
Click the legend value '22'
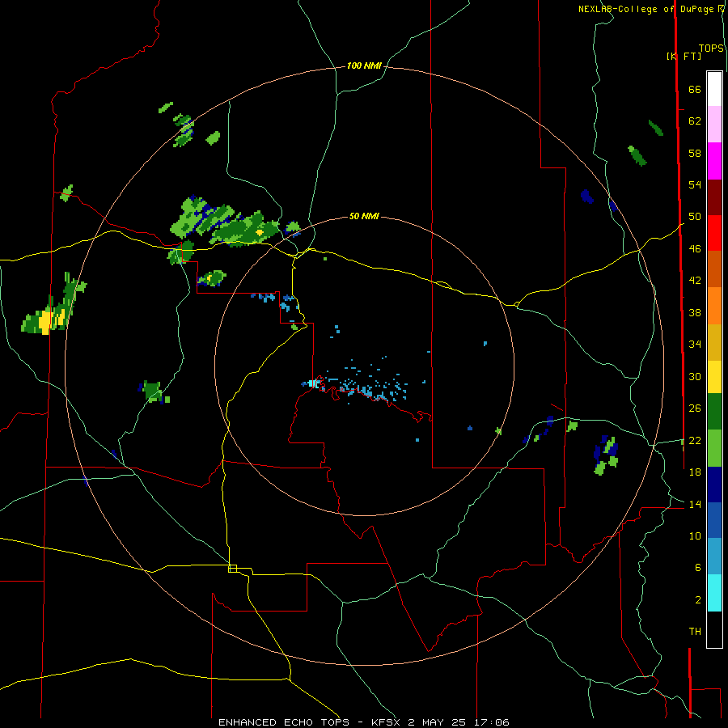point(695,440)
